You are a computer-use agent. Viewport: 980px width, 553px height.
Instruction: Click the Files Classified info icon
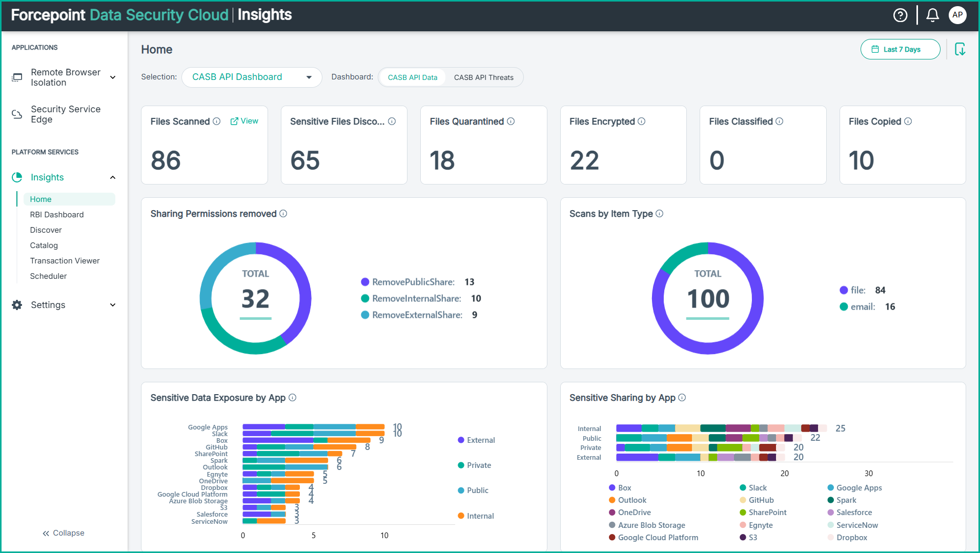tap(780, 121)
